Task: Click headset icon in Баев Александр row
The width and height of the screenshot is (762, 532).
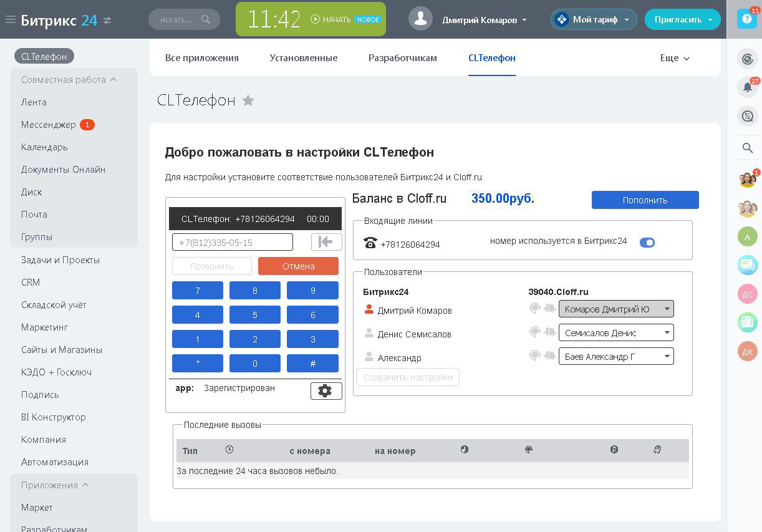Action: pos(534,355)
